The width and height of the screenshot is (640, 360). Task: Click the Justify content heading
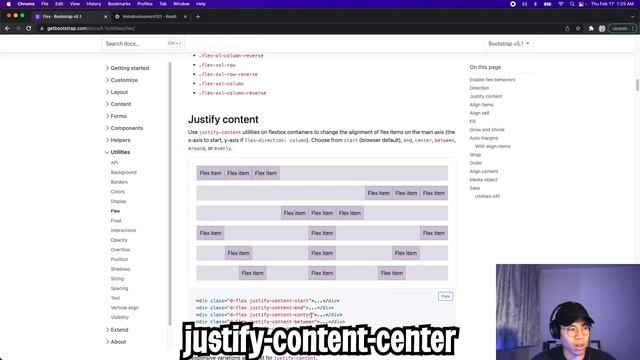click(223, 119)
